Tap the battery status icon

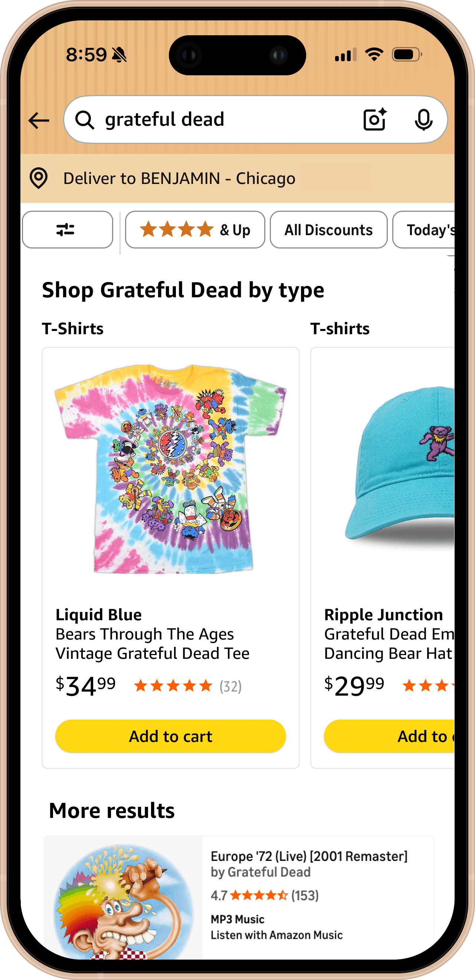(x=407, y=55)
